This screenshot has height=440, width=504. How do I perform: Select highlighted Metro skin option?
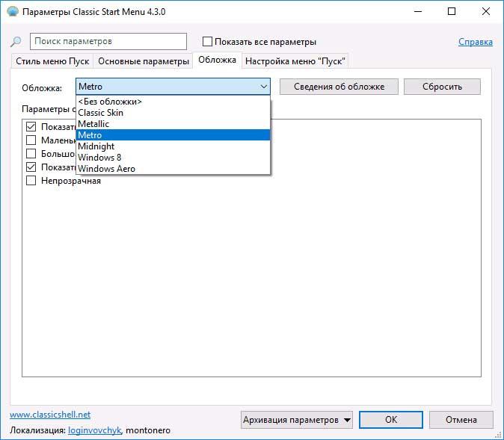point(173,135)
